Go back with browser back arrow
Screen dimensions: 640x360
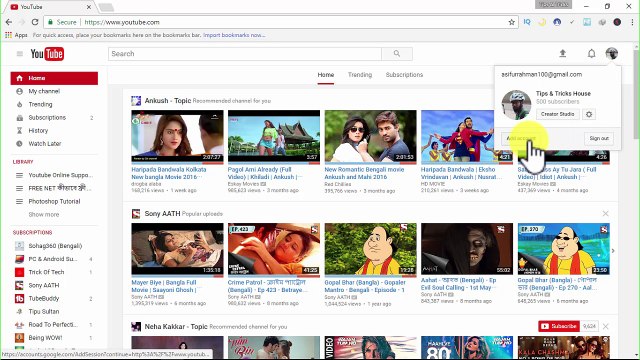coord(9,22)
